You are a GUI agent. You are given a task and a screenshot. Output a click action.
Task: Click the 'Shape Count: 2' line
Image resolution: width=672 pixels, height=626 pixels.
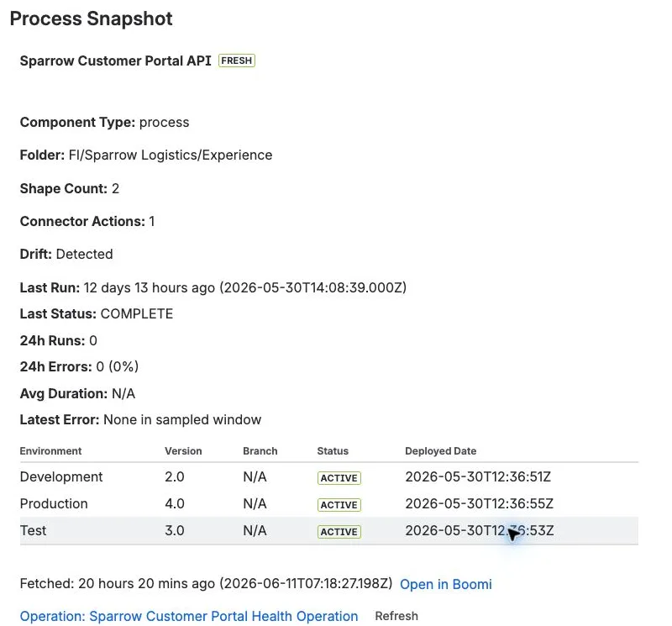point(70,189)
